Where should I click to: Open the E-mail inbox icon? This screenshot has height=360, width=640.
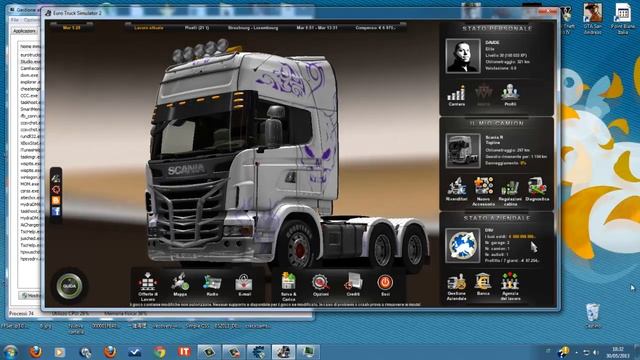click(x=244, y=284)
